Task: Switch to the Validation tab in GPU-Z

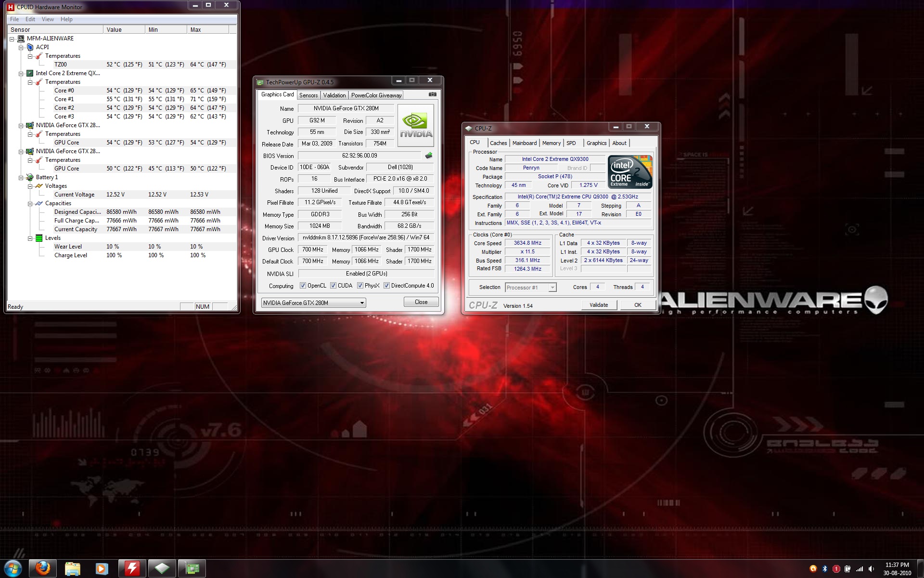Action: (x=334, y=95)
